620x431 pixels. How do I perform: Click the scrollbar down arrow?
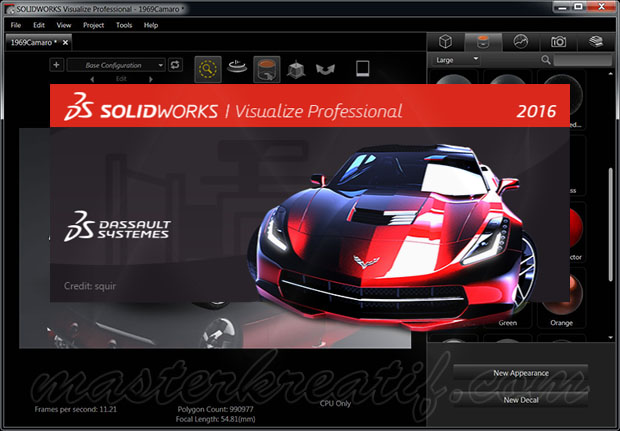[x=611, y=338]
